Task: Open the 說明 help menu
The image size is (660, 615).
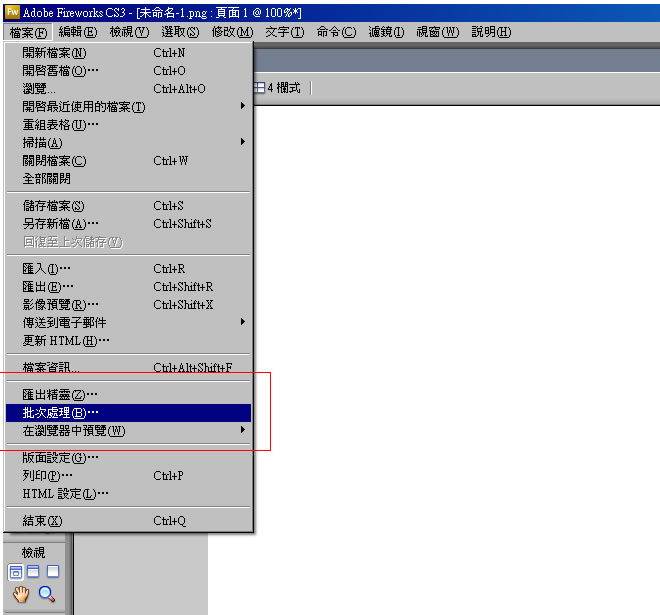Action: (x=490, y=32)
